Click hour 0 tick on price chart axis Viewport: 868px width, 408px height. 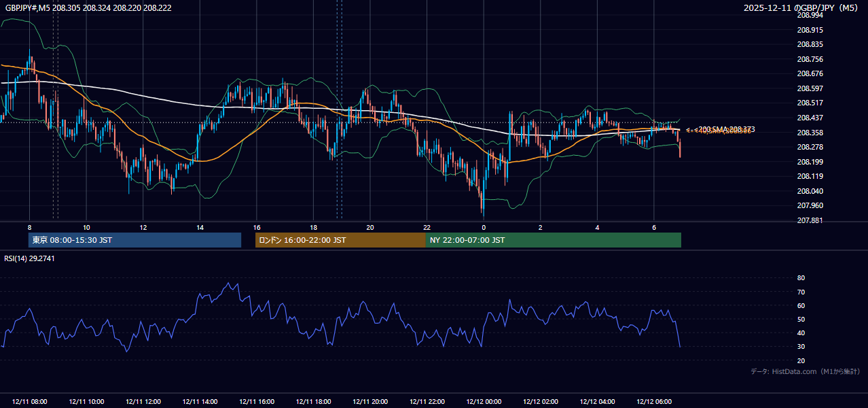[483, 227]
